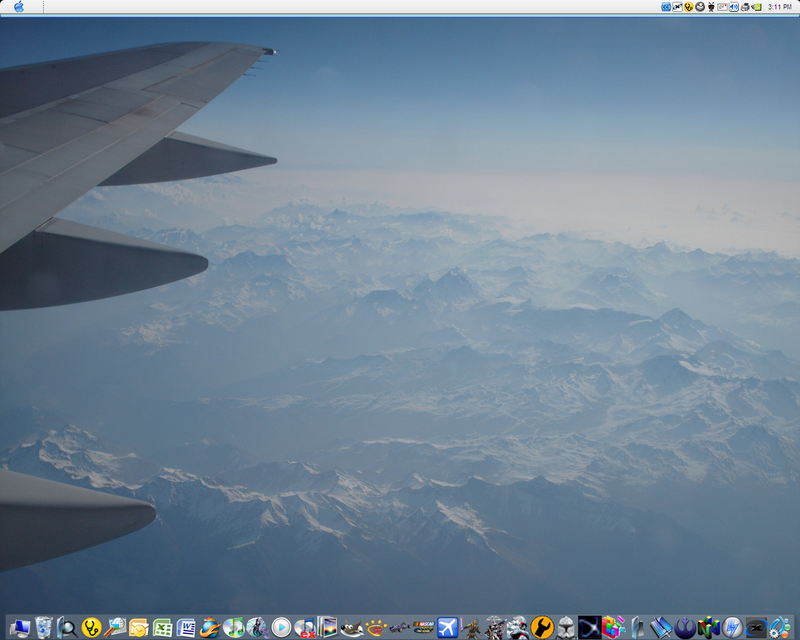
Task: Launch Microsoft Excel from the dock
Action: point(163,628)
